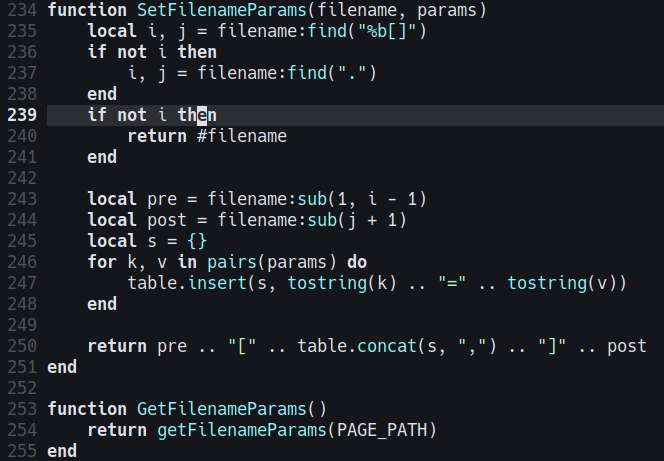Click line number 234 in the gutter
The height and width of the screenshot is (461, 664).
(22, 10)
